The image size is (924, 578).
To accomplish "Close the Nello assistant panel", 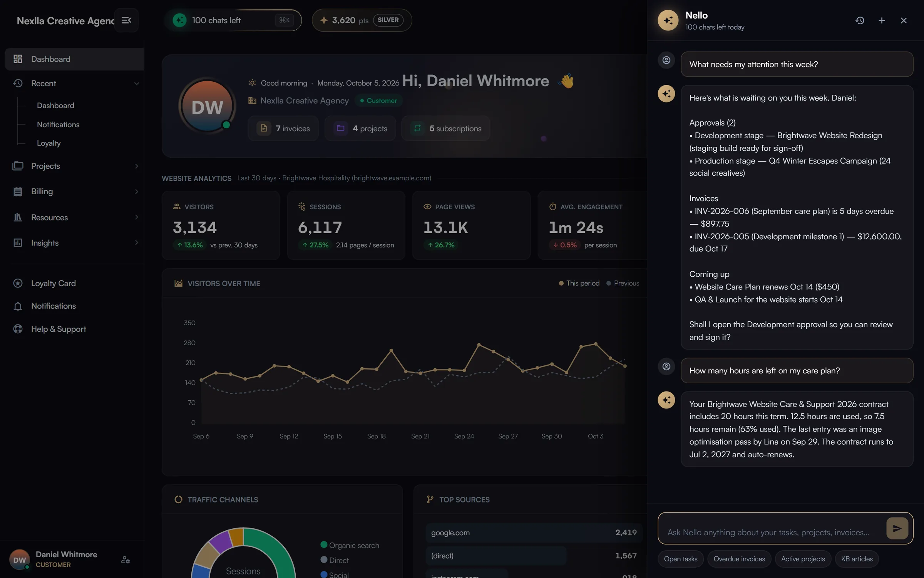I will (904, 20).
